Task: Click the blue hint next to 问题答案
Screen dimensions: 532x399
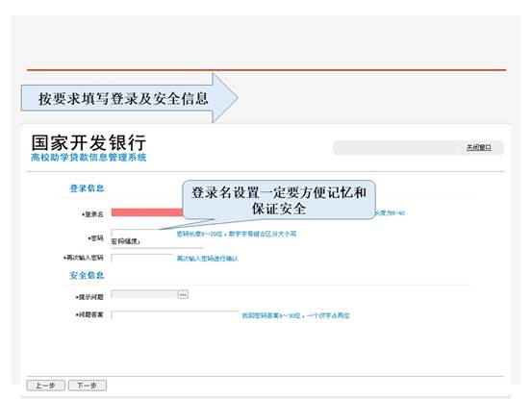Action: [295, 315]
